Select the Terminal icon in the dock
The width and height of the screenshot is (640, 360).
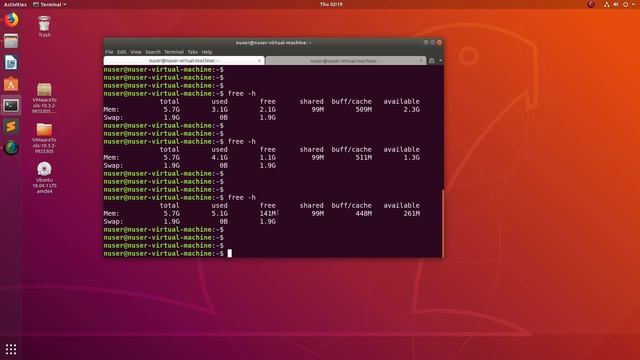click(x=11, y=106)
